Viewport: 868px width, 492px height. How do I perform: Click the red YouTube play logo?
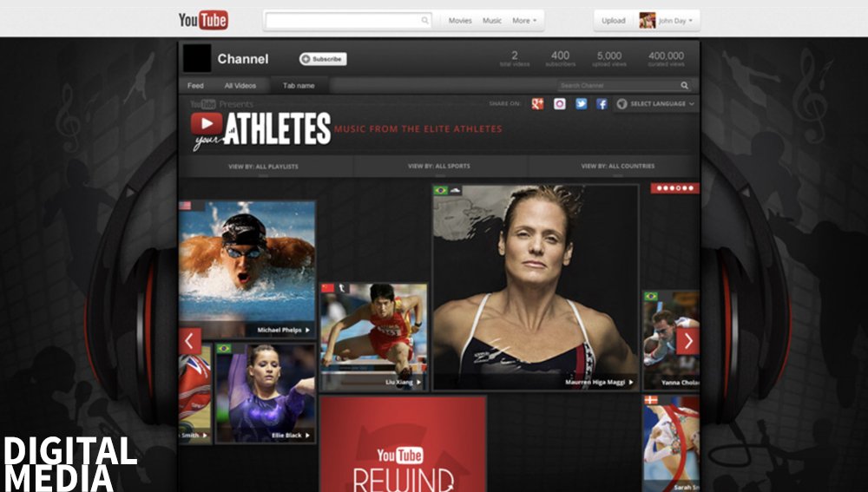pos(207,124)
